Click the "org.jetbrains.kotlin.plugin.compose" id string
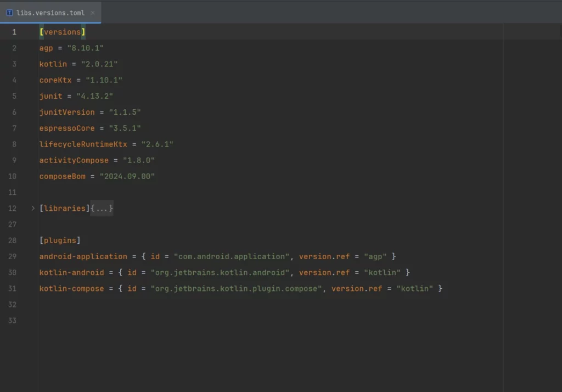 click(236, 288)
